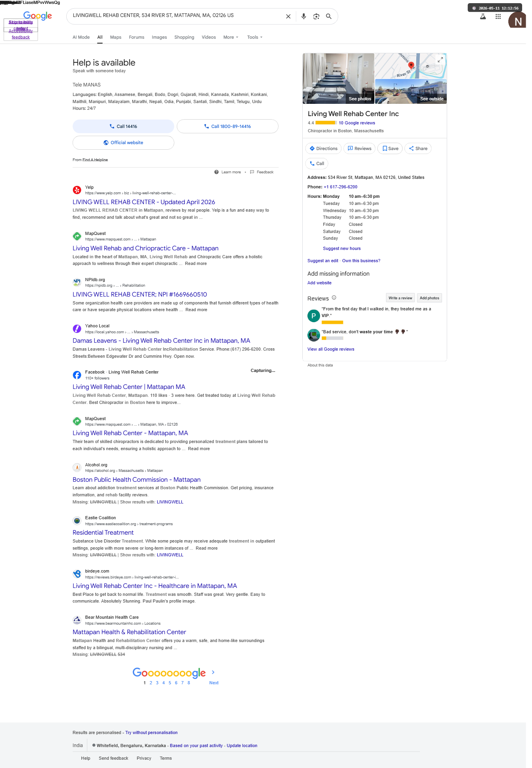Image resolution: width=532 pixels, height=768 pixels.
Task: Send Feedback on helpline box
Action: point(262,172)
